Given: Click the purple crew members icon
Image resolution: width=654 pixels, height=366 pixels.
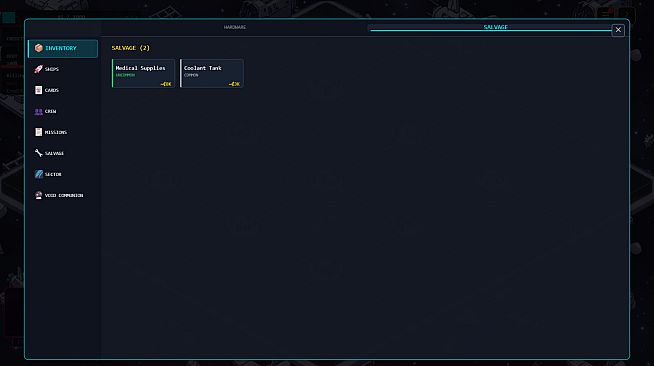Looking at the screenshot, I should tap(38, 111).
